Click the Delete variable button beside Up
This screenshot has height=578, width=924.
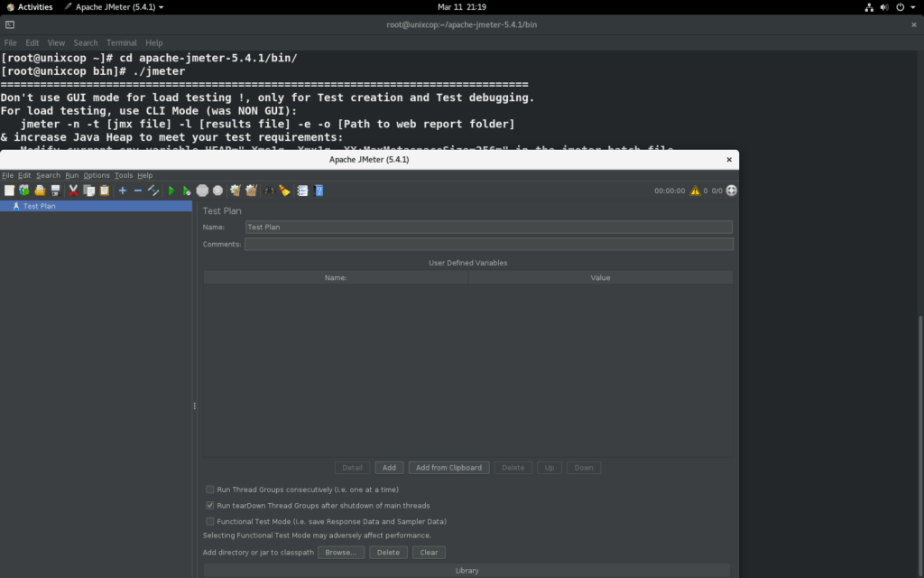point(513,468)
